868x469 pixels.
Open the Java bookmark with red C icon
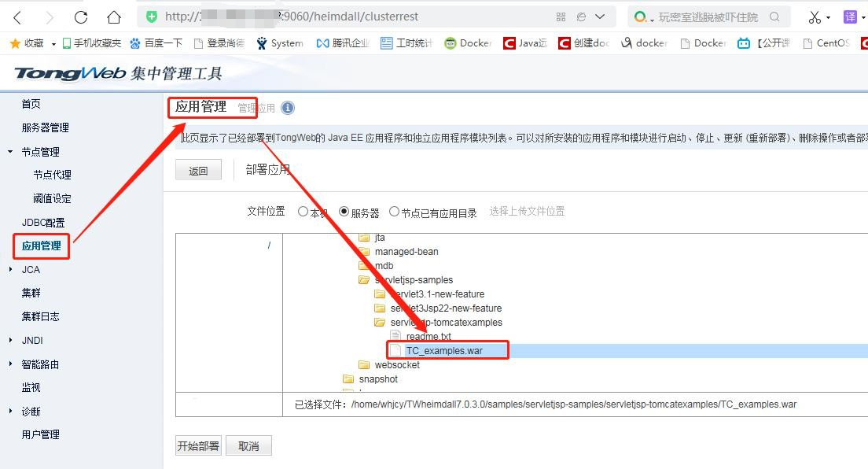[x=524, y=43]
